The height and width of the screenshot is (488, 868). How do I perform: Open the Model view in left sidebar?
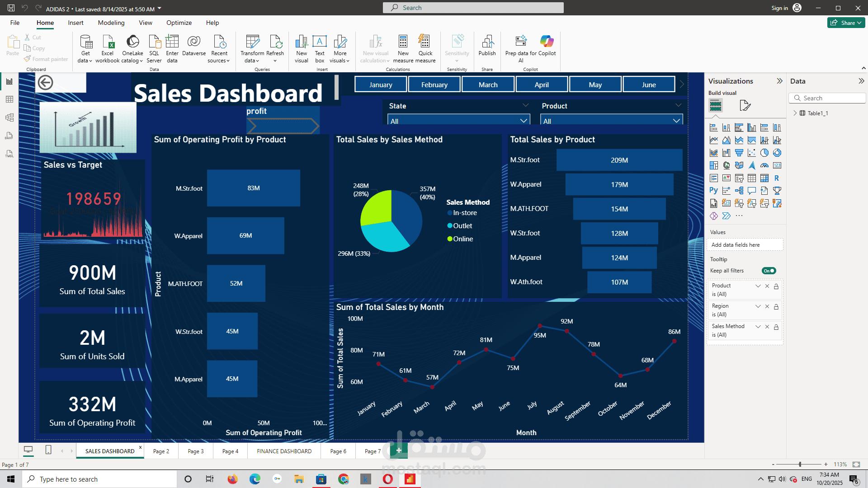click(x=9, y=117)
